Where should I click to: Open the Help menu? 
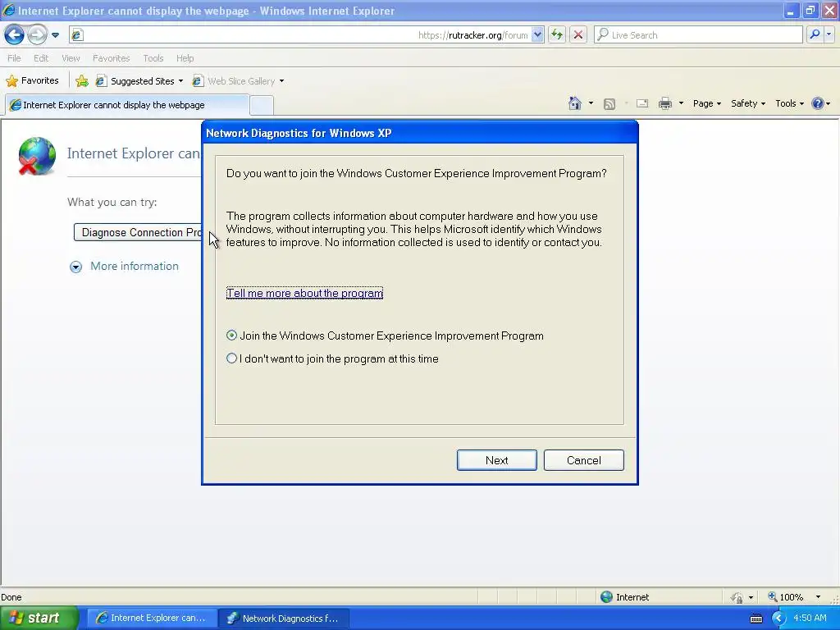[x=185, y=58]
